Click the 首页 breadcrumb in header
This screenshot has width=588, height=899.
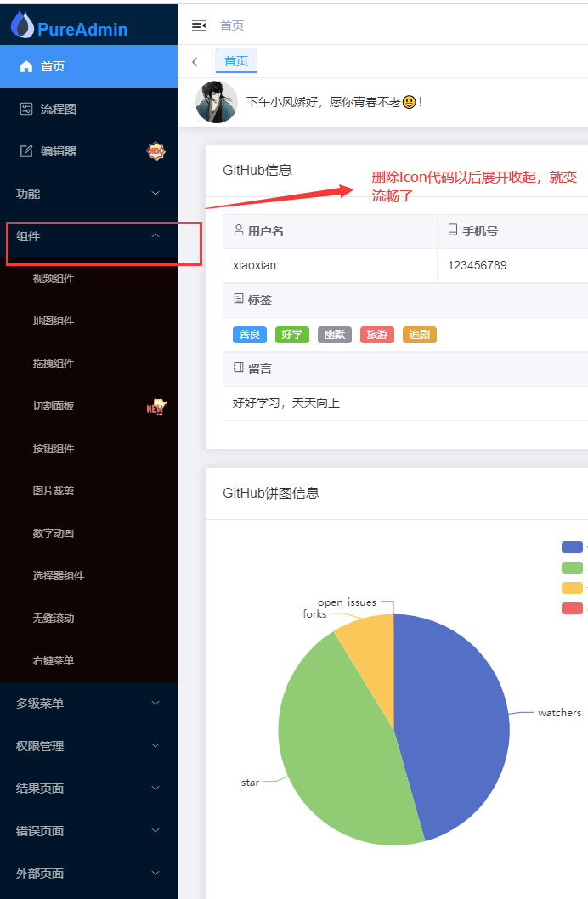click(x=232, y=25)
